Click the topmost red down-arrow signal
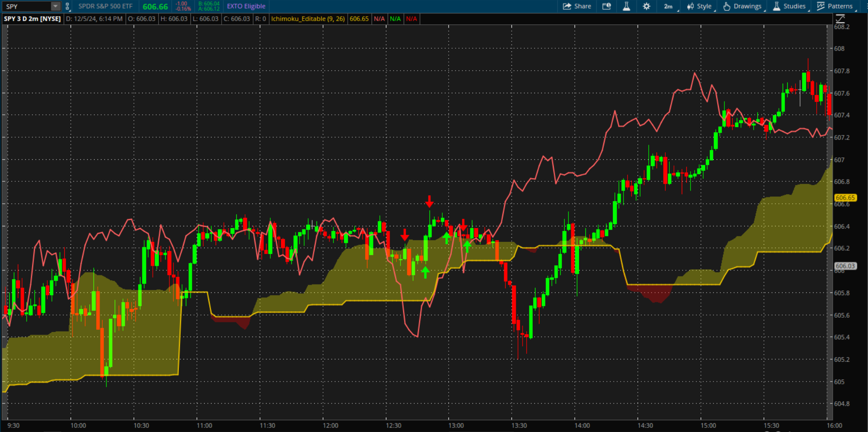The height and width of the screenshot is (432, 868). pyautogui.click(x=429, y=201)
